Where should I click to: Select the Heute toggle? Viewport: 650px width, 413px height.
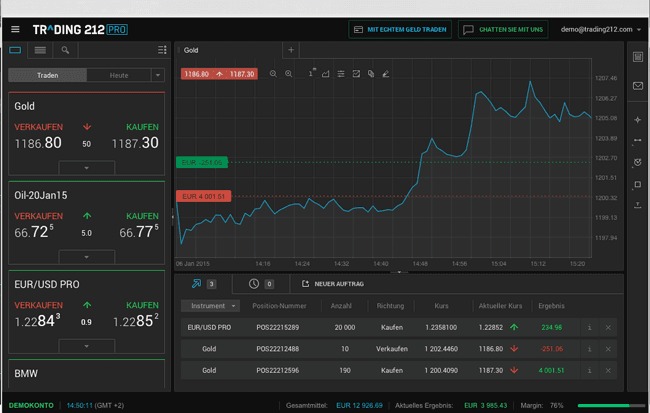tap(119, 75)
